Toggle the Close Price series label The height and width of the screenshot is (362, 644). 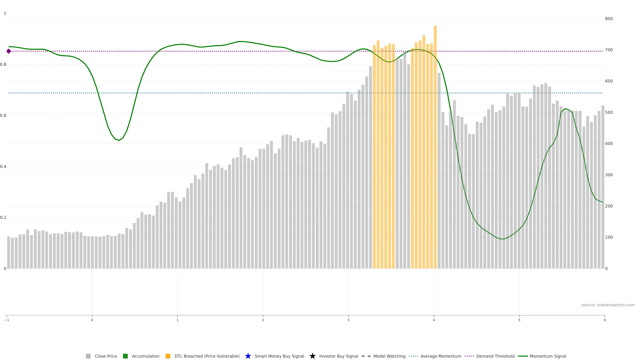click(x=106, y=356)
